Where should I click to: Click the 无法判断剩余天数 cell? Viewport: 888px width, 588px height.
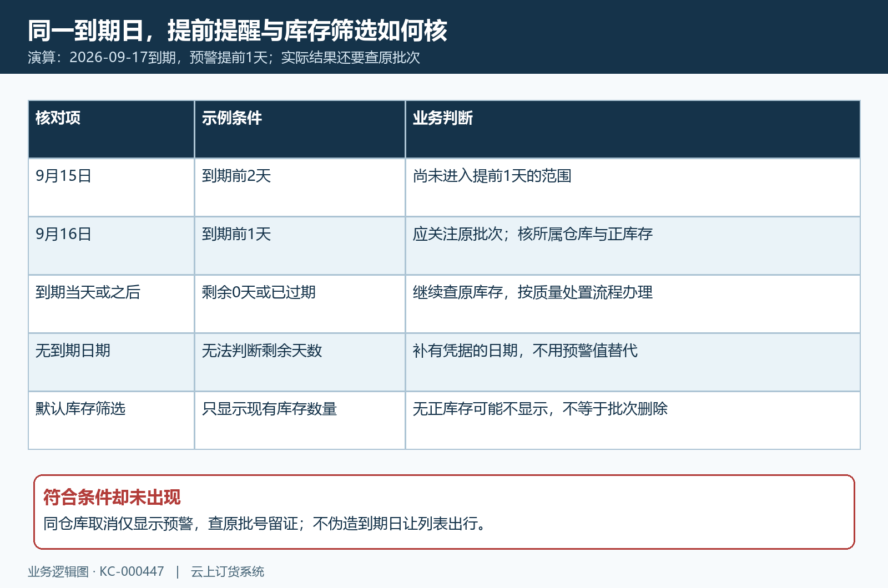point(300,362)
